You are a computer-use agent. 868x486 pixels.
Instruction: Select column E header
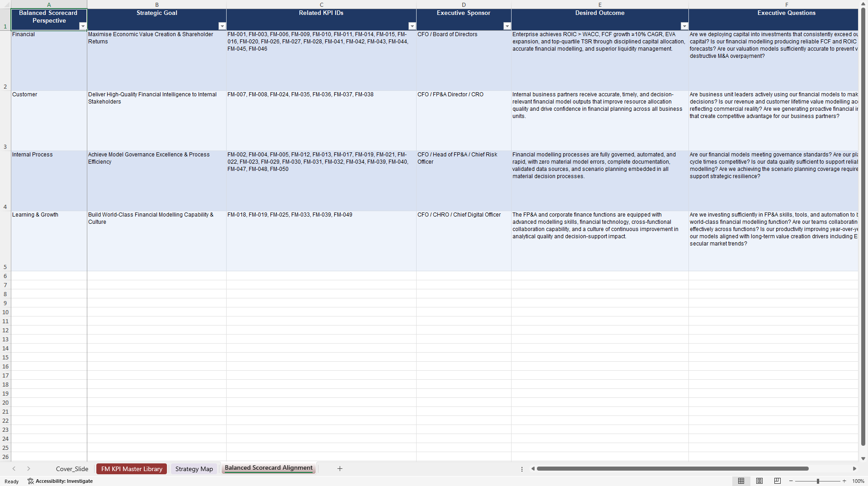[600, 5]
